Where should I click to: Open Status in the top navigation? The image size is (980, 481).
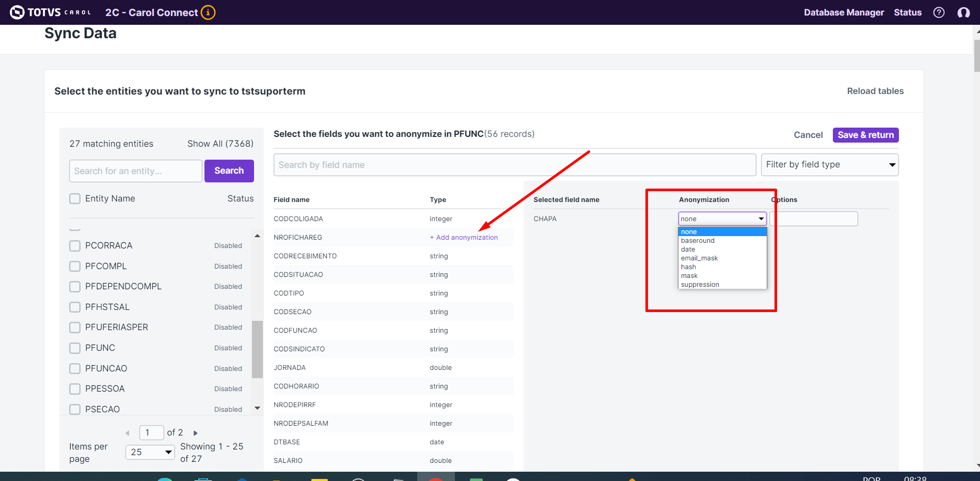907,12
